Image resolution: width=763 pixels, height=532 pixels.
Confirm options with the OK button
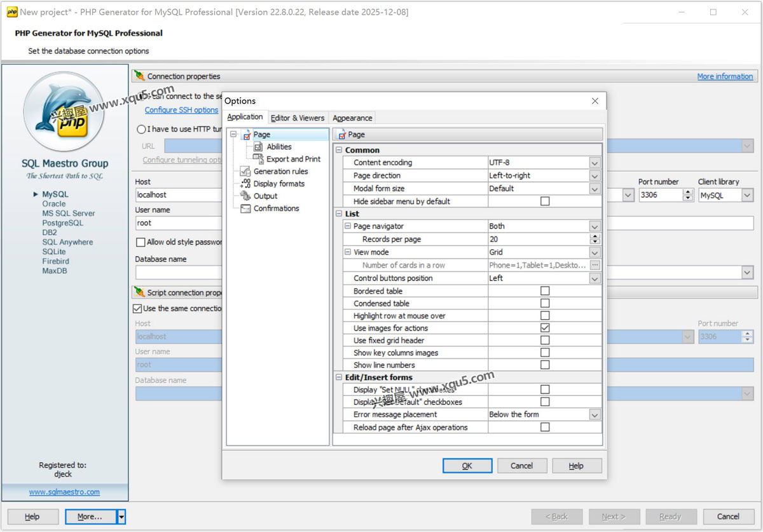coord(467,465)
